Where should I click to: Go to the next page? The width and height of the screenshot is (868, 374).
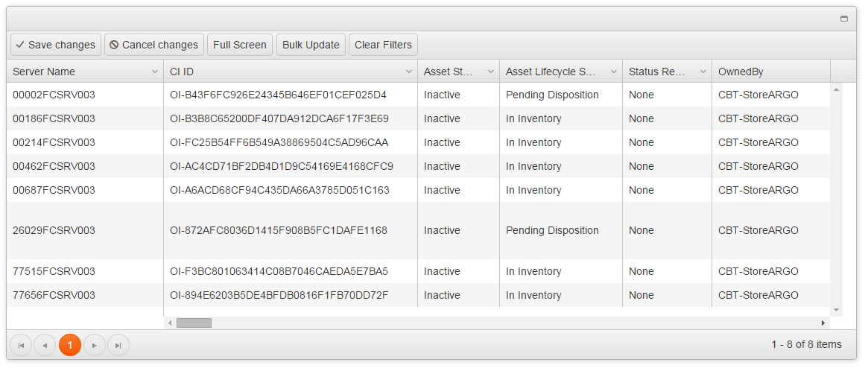point(94,345)
